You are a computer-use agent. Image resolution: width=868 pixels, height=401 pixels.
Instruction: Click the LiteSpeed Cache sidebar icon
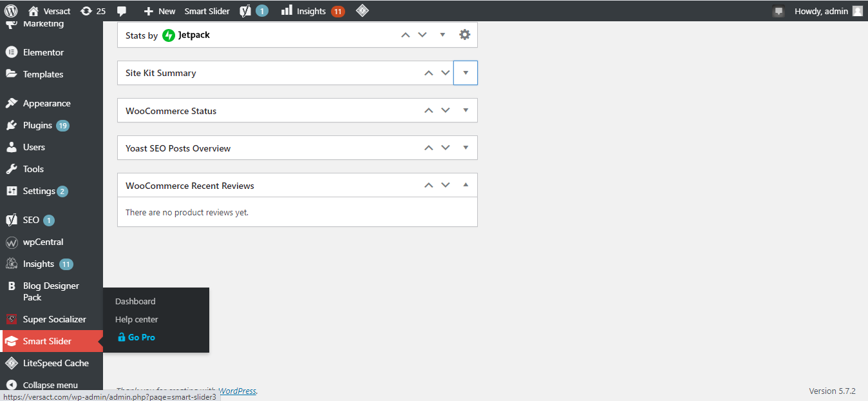(x=11, y=363)
